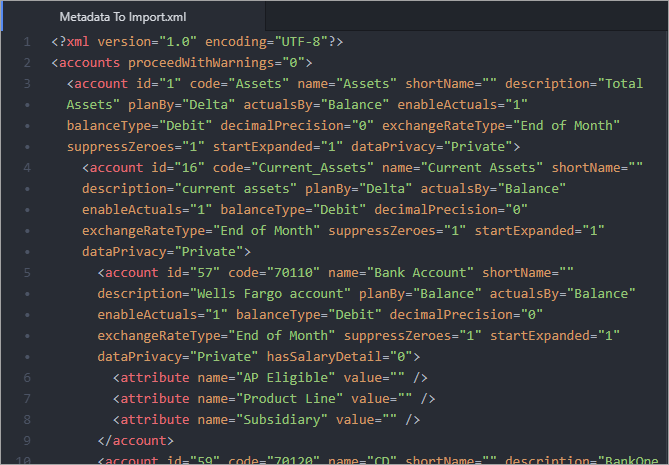The height and width of the screenshot is (465, 669).
Task: Click the hasSalaryDetail="0" attribute
Action: [x=339, y=357]
